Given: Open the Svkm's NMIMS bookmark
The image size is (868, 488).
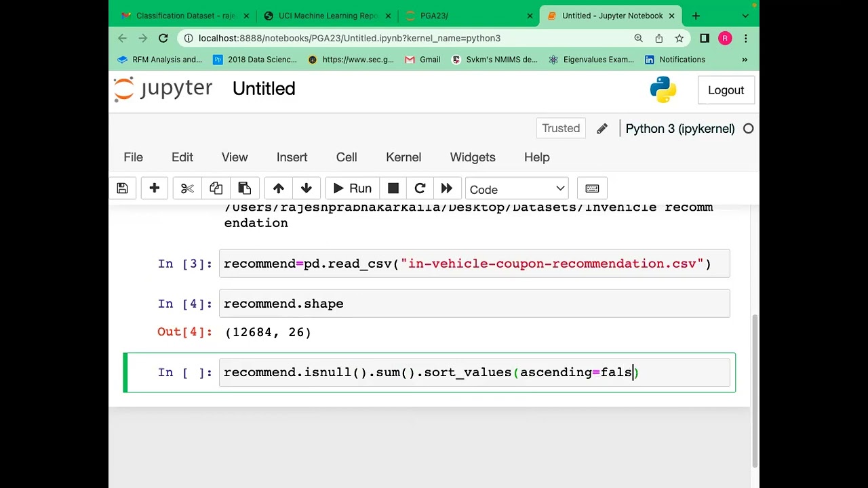Looking at the screenshot, I should [x=495, y=60].
